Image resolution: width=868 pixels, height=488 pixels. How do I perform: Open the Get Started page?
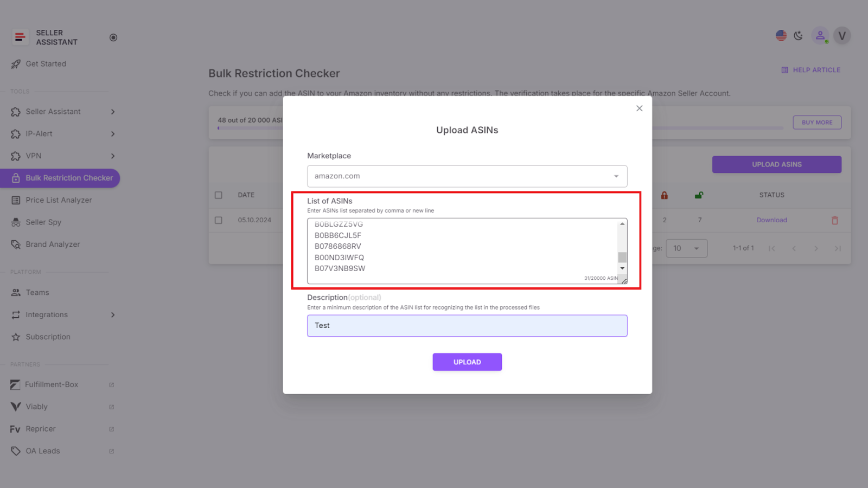click(x=46, y=63)
